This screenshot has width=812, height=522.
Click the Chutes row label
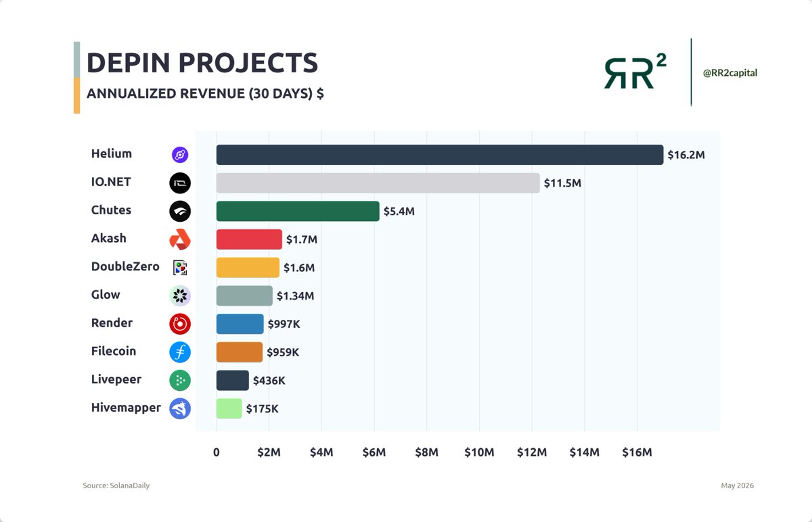(x=112, y=210)
